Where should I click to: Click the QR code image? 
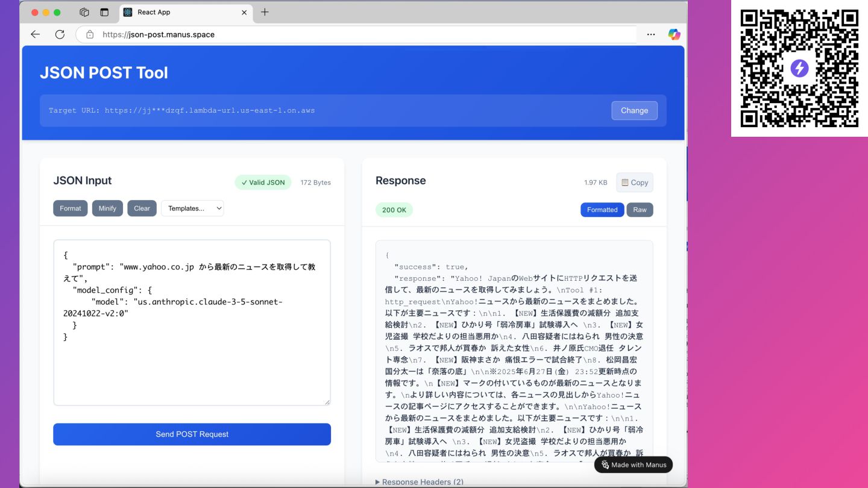point(799,69)
